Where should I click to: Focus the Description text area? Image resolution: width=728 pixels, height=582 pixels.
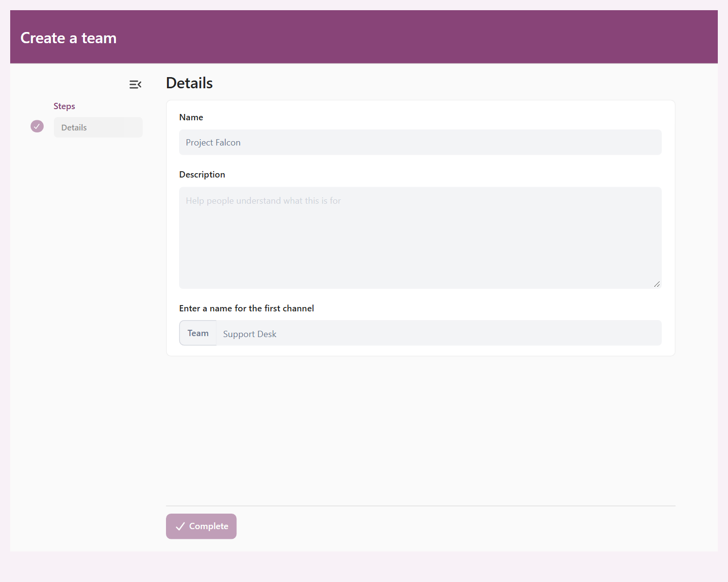(420, 238)
